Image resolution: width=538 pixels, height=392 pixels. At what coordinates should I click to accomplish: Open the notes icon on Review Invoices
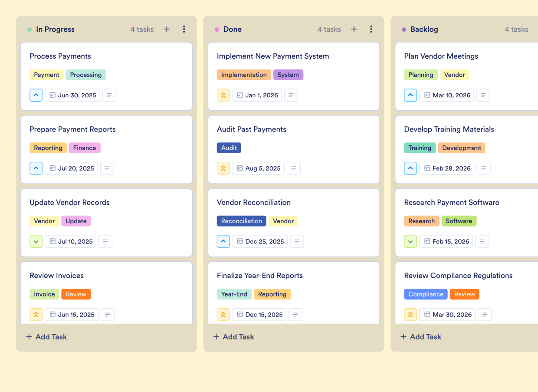[108, 314]
